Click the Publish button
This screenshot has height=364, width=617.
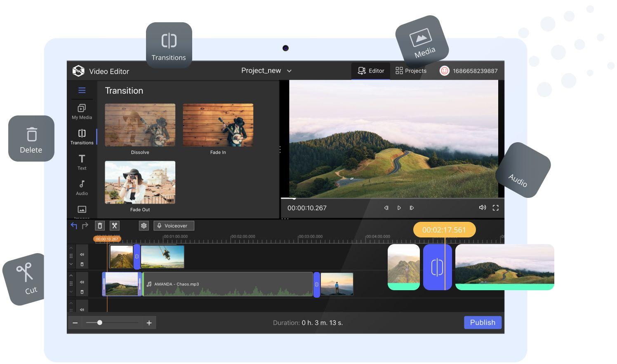(483, 322)
